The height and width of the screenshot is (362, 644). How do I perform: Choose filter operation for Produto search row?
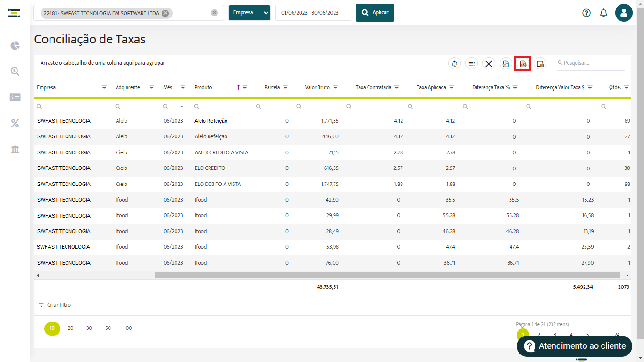coord(197,107)
